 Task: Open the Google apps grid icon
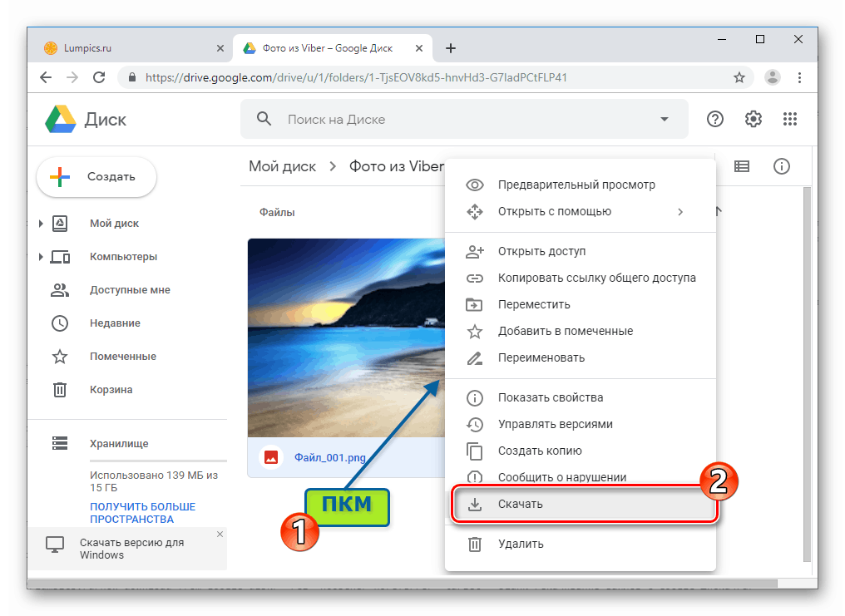[789, 119]
